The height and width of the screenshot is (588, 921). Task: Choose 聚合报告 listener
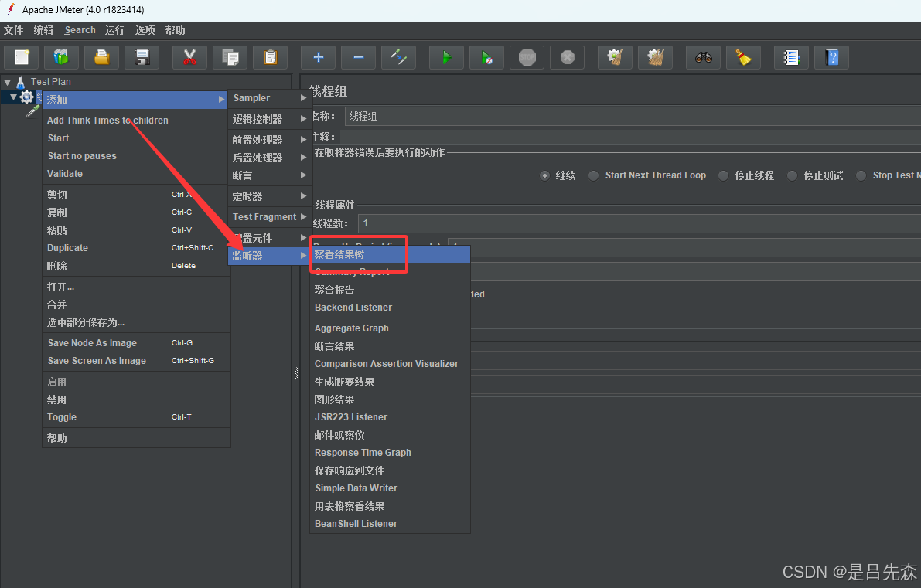point(390,290)
